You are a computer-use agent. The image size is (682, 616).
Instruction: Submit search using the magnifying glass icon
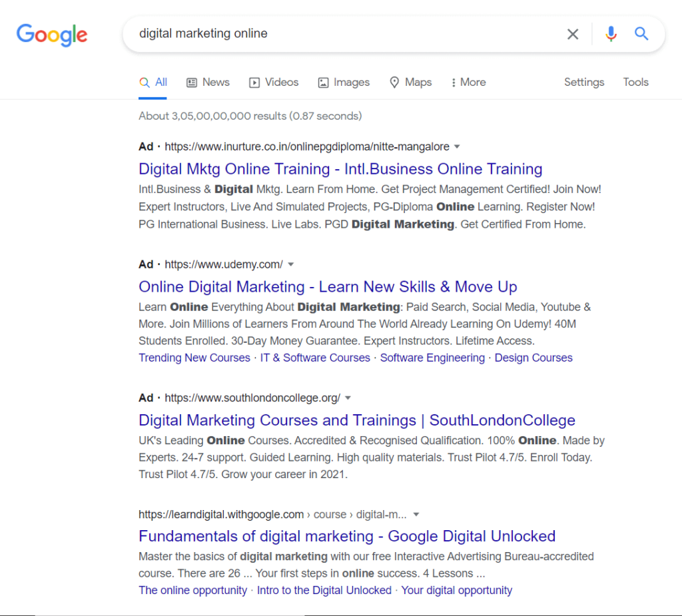point(641,33)
